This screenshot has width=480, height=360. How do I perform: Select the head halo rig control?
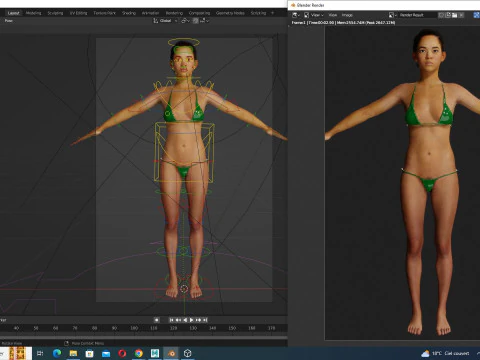184,42
